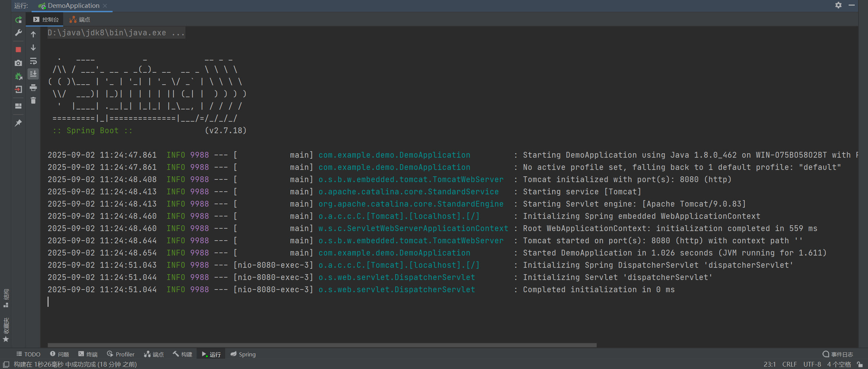868x369 pixels.
Task: Pin the run tab using pin icon
Action: tap(18, 123)
